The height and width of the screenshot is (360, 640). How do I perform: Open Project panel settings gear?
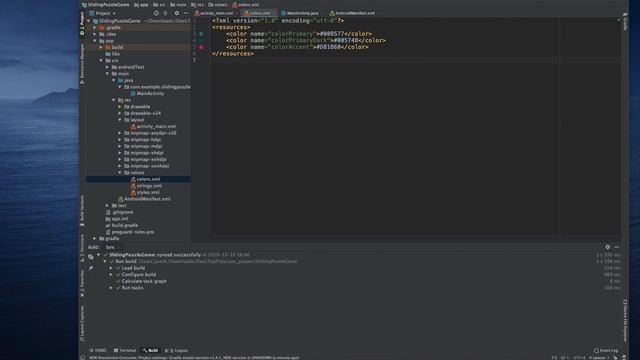[177, 13]
